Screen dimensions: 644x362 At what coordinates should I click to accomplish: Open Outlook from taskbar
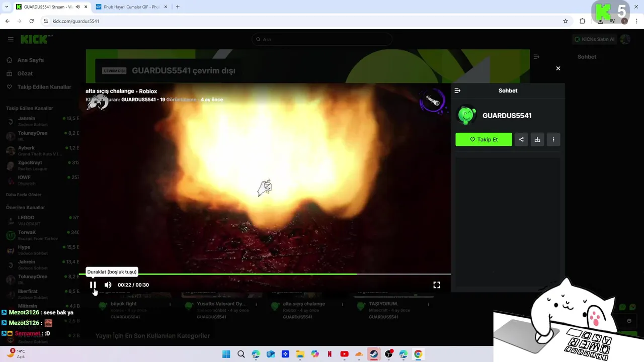point(271,354)
